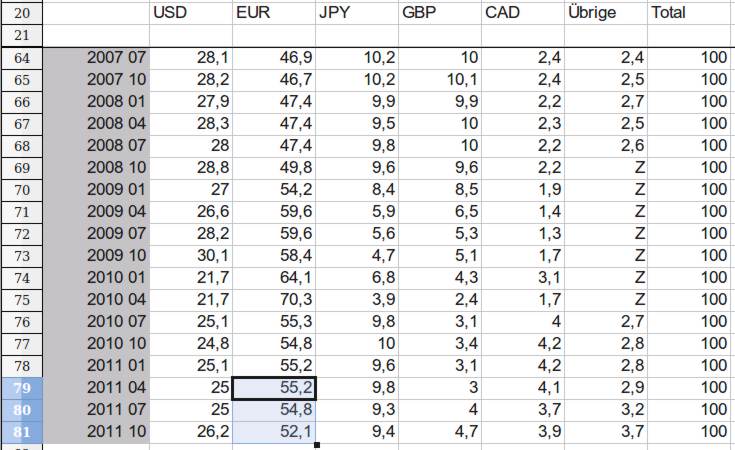
Task: Select row header 75
Action: coord(23,300)
